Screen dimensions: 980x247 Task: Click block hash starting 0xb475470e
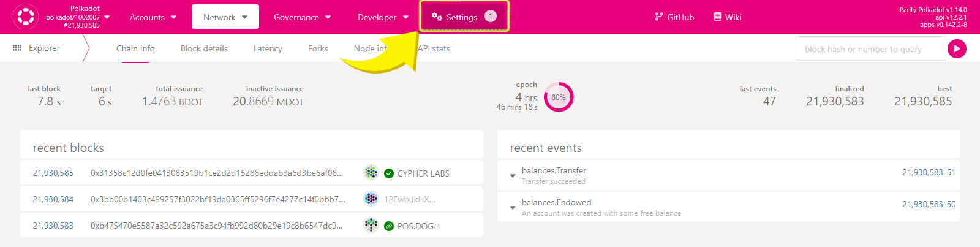point(217,226)
